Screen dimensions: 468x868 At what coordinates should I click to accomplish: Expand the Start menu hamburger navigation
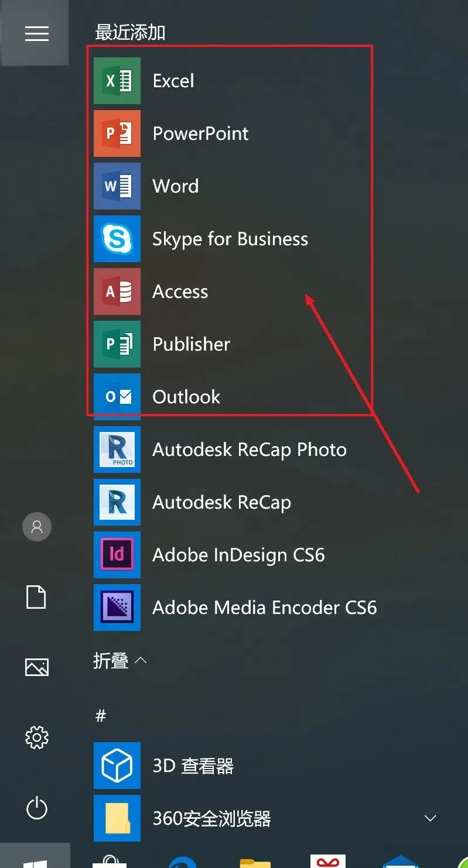pyautogui.click(x=36, y=34)
